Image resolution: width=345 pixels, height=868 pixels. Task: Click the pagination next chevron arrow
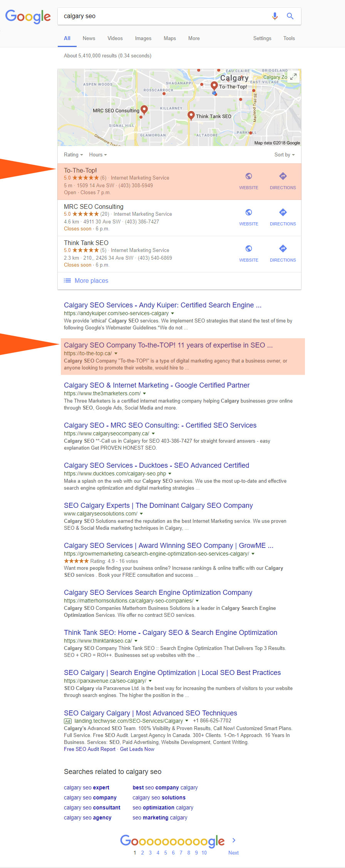pyautogui.click(x=234, y=840)
